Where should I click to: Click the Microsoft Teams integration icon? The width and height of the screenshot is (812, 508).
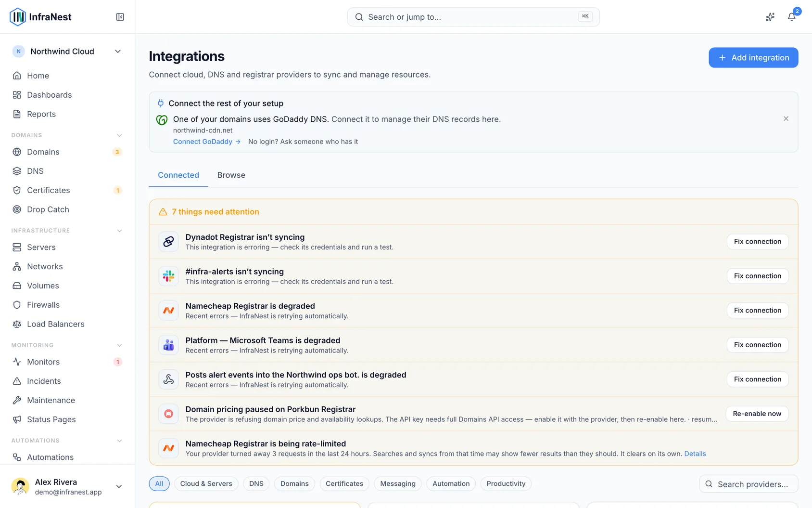(168, 345)
